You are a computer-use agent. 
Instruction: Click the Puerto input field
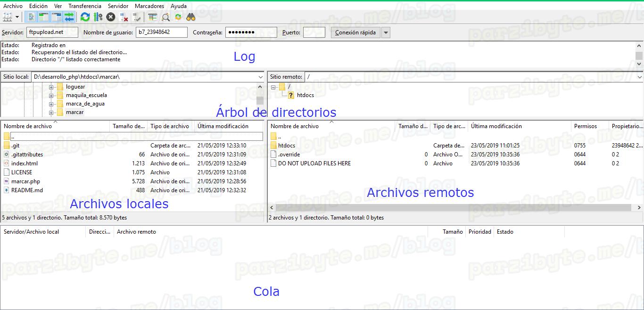(314, 33)
